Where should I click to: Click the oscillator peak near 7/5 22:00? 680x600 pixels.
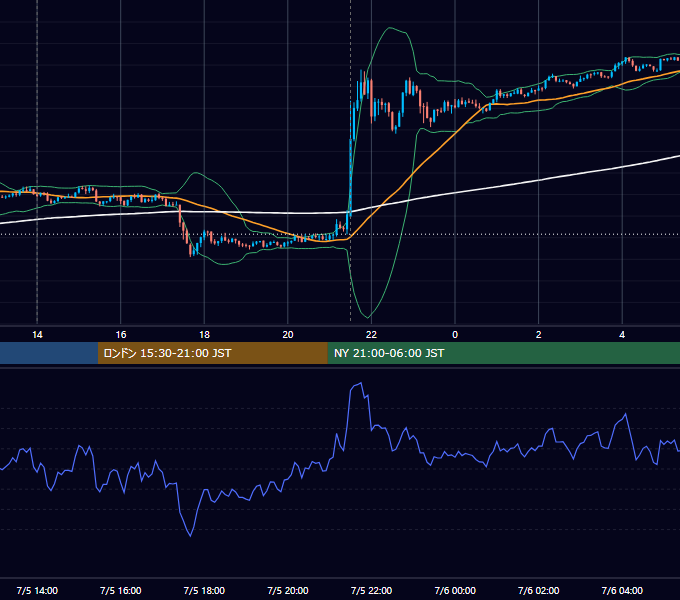360,383
